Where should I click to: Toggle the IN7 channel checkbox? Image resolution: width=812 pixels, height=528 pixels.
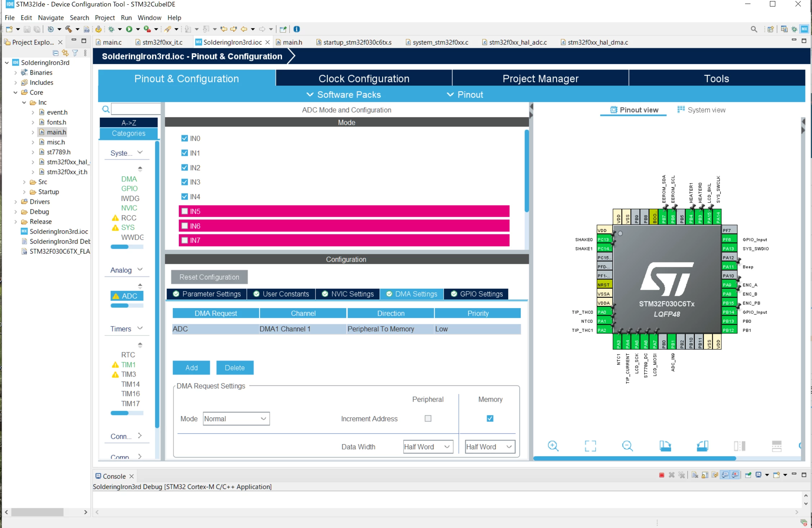[x=185, y=240]
